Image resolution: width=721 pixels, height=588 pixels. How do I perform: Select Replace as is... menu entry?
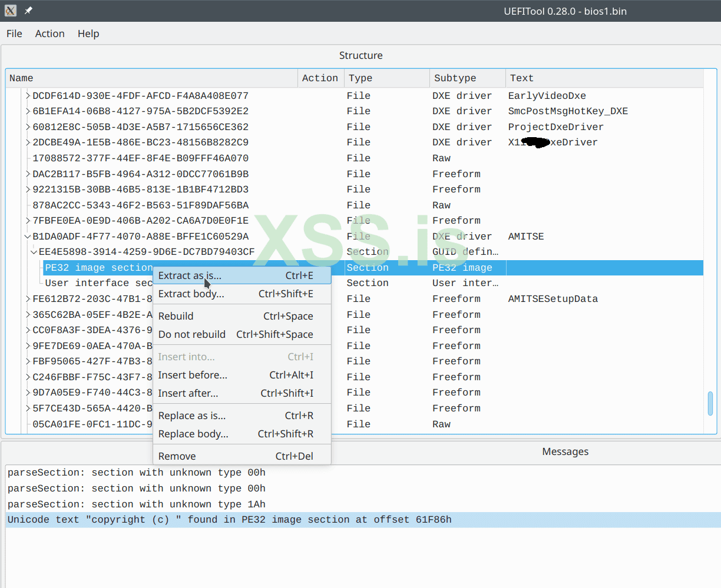[x=242, y=416]
